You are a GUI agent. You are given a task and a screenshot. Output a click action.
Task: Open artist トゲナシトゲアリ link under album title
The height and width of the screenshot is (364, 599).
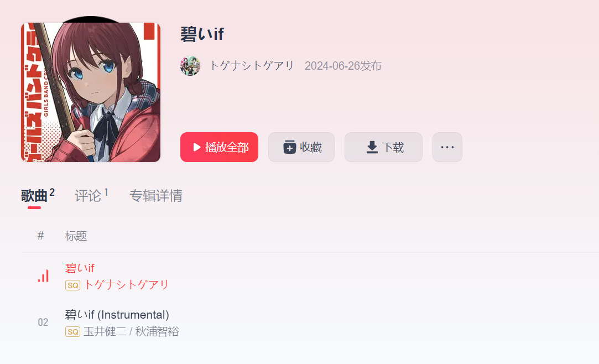click(x=252, y=66)
